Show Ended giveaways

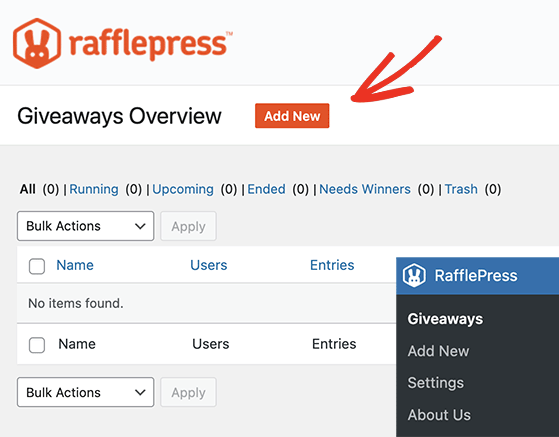(x=266, y=189)
